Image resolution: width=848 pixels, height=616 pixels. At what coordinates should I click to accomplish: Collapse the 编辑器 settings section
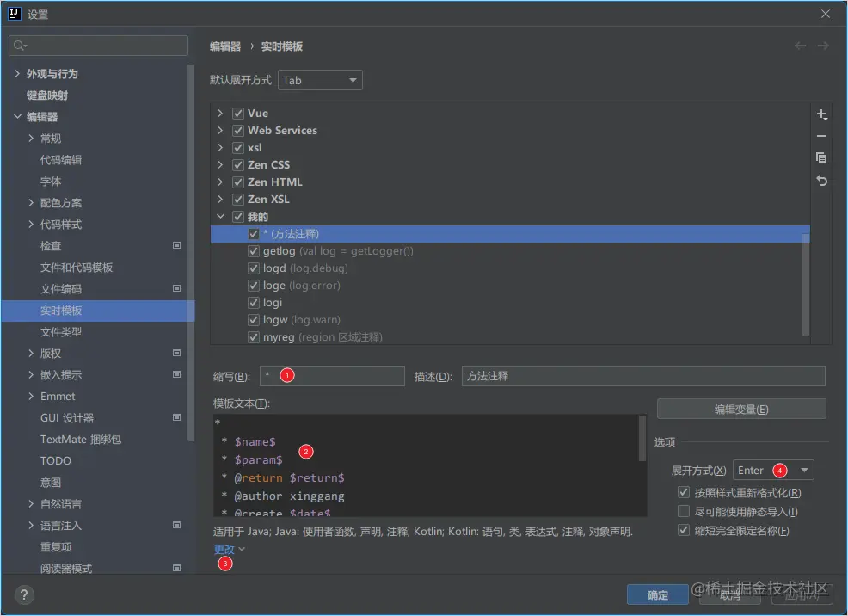(16, 116)
